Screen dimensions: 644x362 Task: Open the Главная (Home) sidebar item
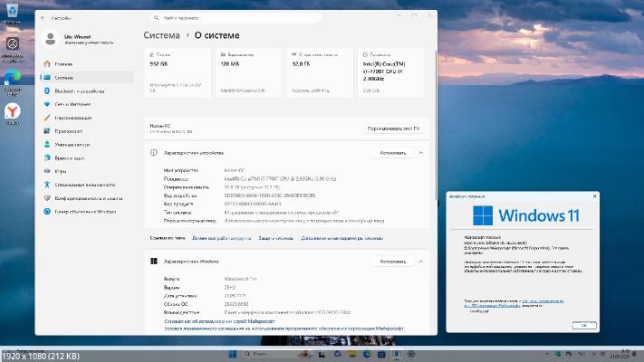point(63,65)
